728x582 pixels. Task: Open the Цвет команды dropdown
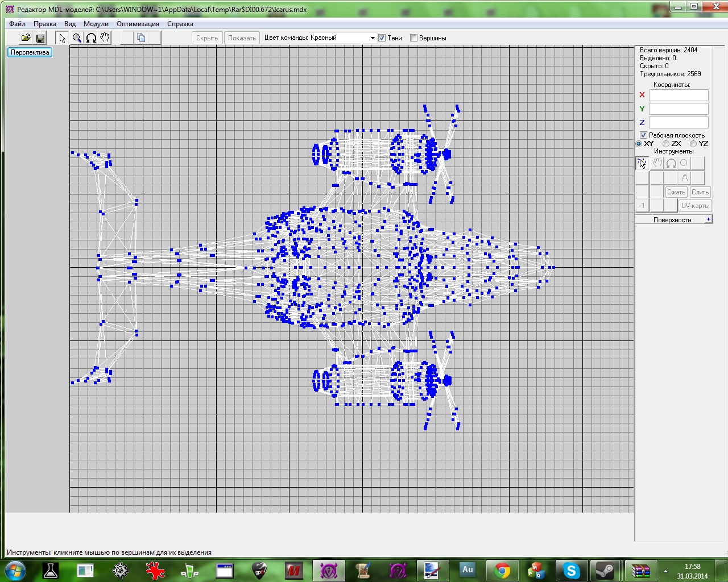(x=343, y=38)
